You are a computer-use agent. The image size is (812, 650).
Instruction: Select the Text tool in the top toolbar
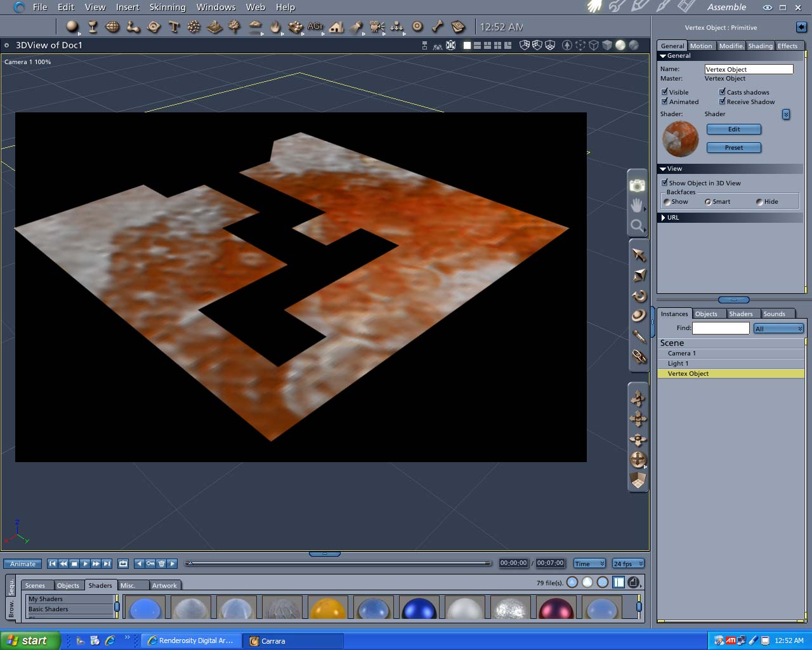(174, 27)
